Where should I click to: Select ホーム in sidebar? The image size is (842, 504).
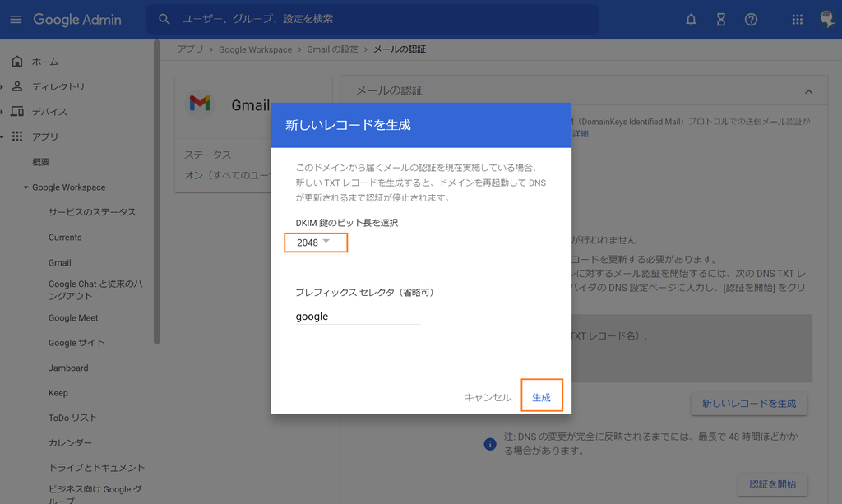(x=45, y=62)
